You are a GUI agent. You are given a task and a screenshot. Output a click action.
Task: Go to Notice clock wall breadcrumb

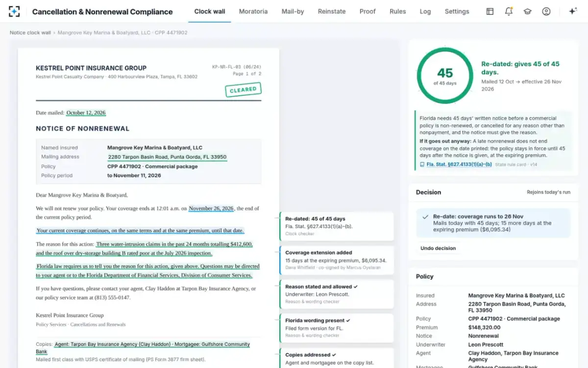(30, 33)
